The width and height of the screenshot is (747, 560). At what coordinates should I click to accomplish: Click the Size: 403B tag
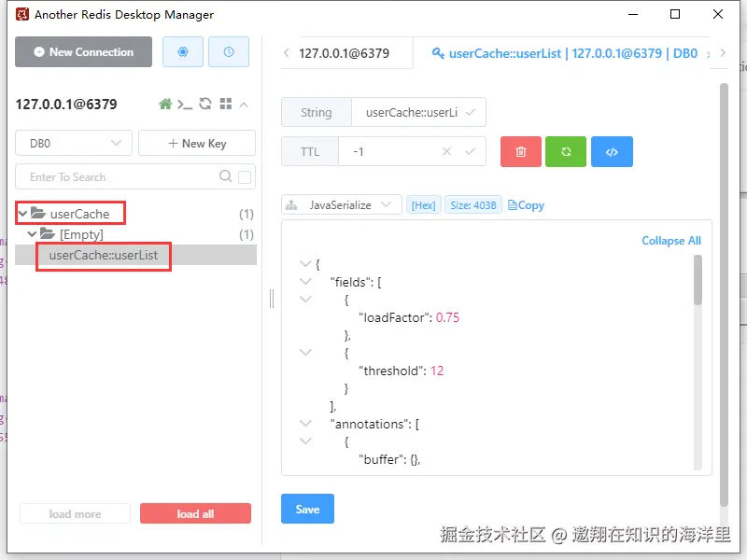473,205
